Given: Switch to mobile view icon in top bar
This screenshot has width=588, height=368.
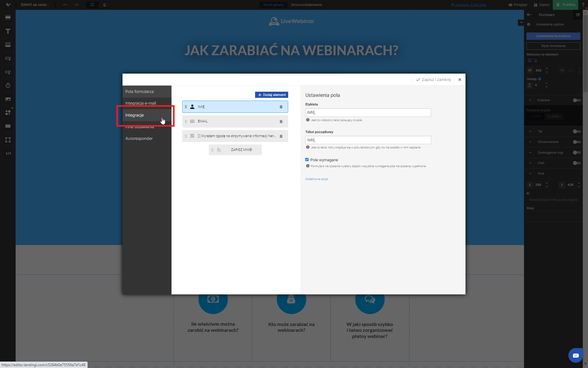Looking at the screenshot, I should (x=104, y=5).
